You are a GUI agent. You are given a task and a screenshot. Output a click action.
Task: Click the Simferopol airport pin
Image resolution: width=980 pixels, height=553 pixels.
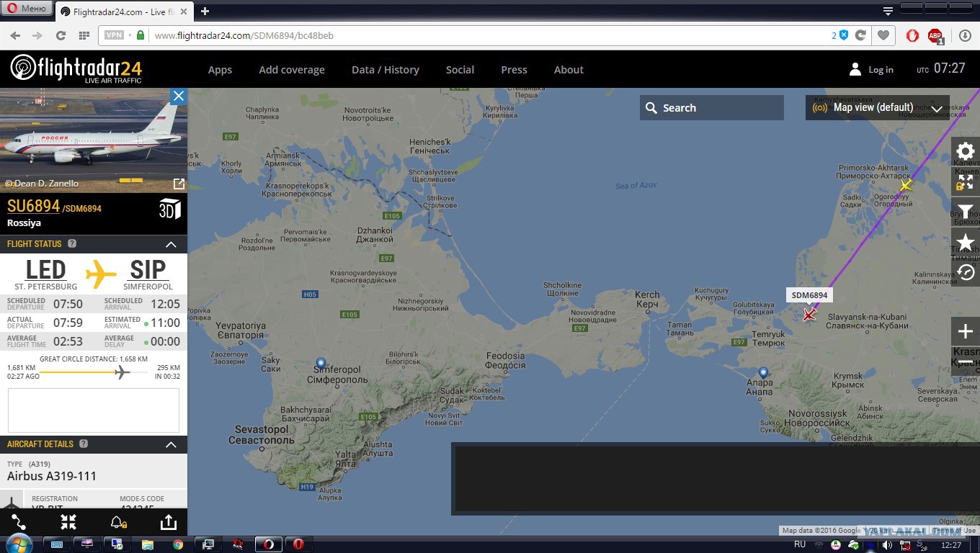pyautogui.click(x=321, y=363)
